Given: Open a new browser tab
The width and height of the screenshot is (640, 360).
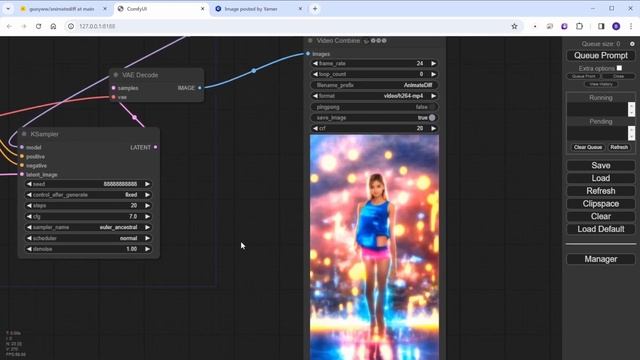Looking at the screenshot, I should pyautogui.click(x=315, y=9).
